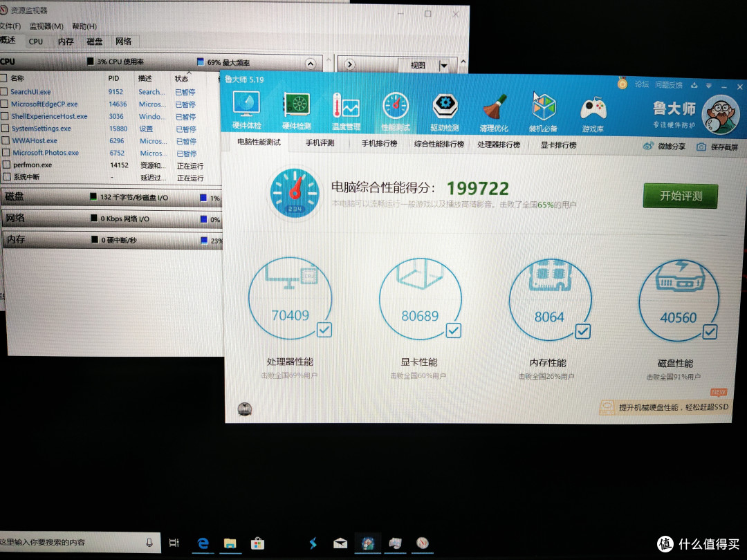Click 提升机械硬盘性能 SSD promotion banner

point(665,407)
